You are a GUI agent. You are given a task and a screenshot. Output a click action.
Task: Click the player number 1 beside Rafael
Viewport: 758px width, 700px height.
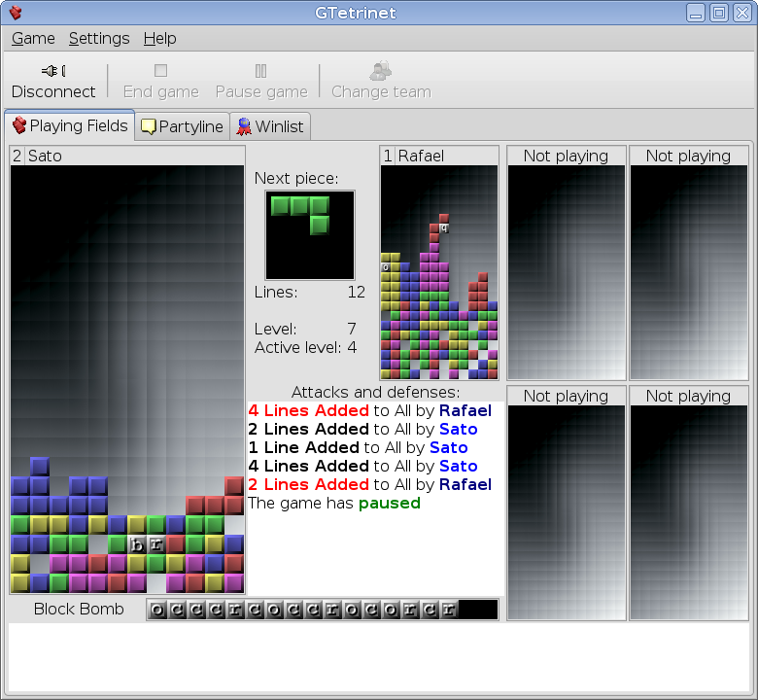[388, 156]
